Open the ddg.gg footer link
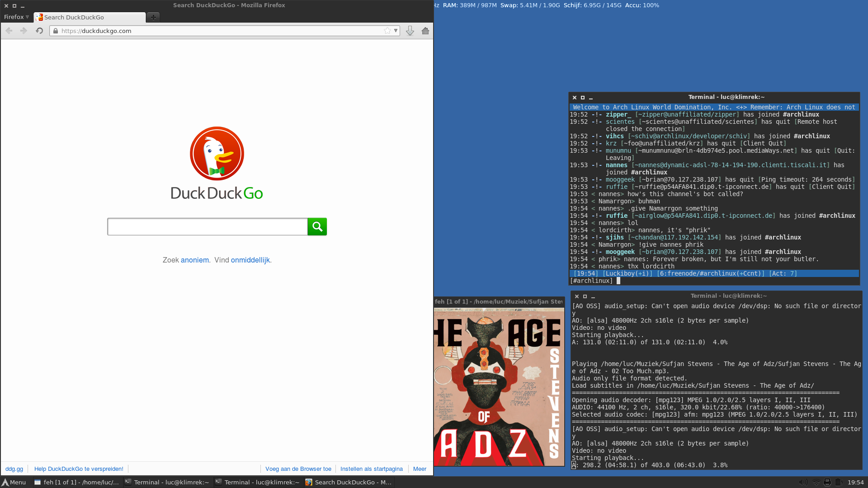 click(14, 469)
